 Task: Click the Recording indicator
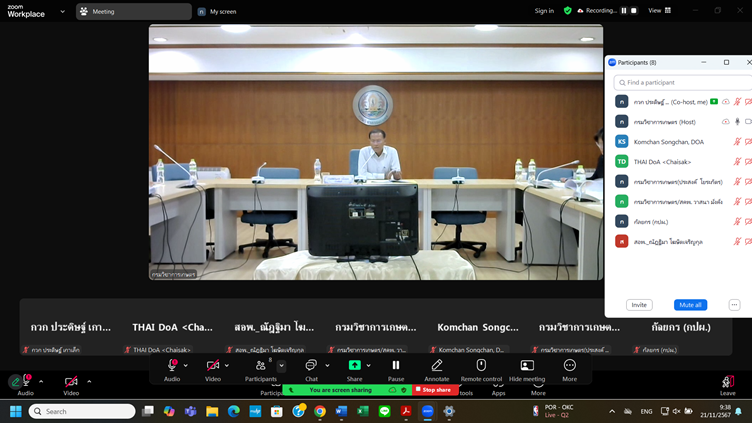click(x=597, y=11)
